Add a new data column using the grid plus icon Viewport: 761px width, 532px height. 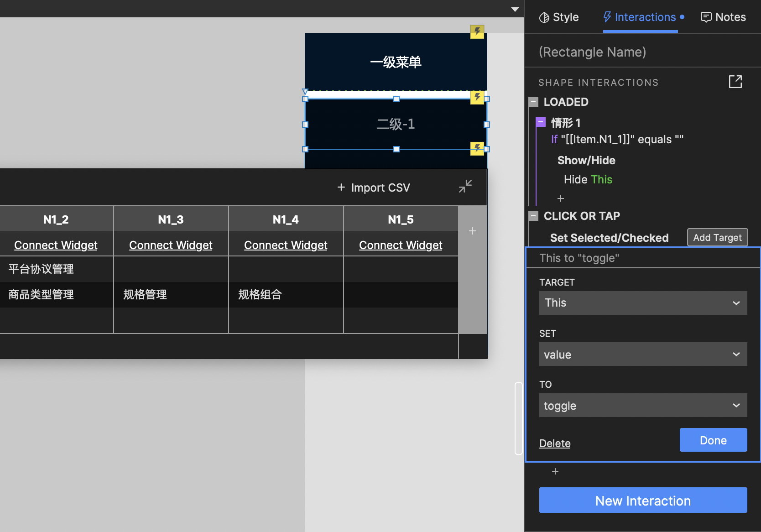(x=473, y=230)
